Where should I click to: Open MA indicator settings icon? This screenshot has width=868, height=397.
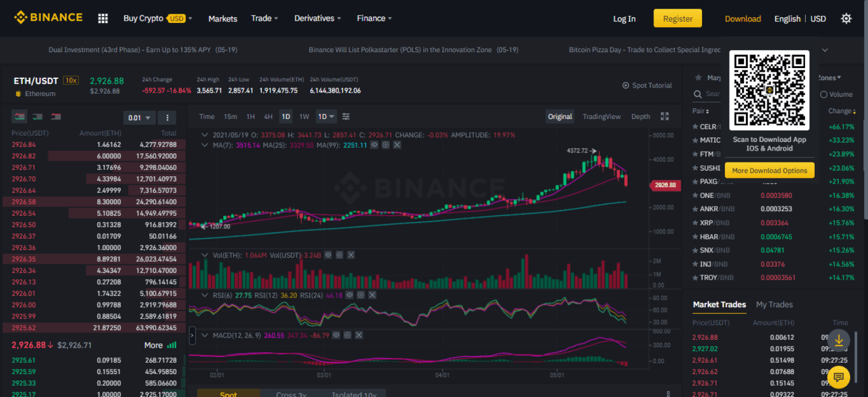[x=386, y=145]
